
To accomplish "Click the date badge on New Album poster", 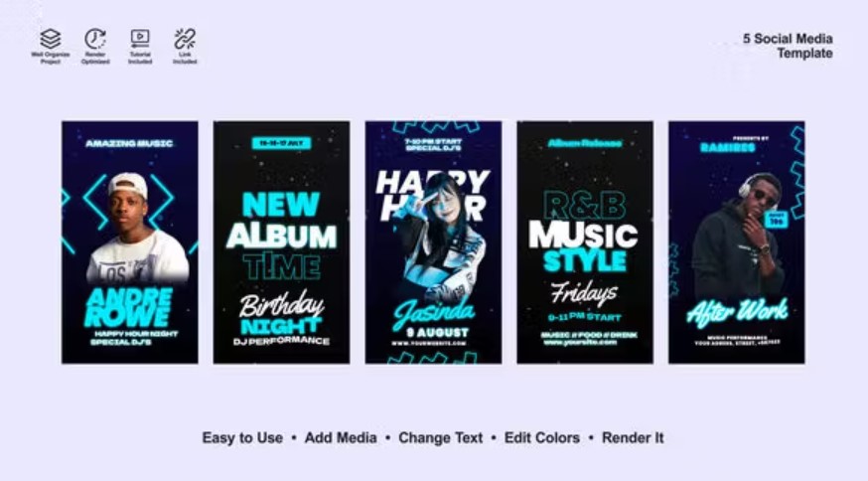I will (281, 143).
